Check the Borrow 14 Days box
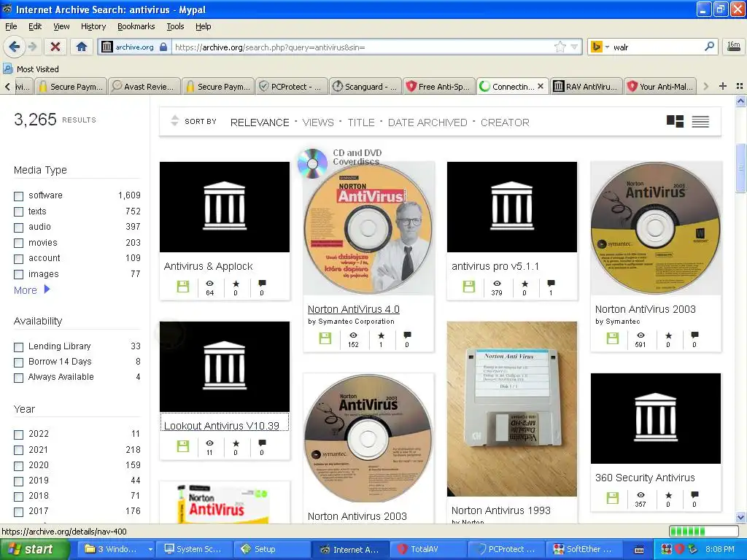This screenshot has height=560, width=747. (x=18, y=362)
